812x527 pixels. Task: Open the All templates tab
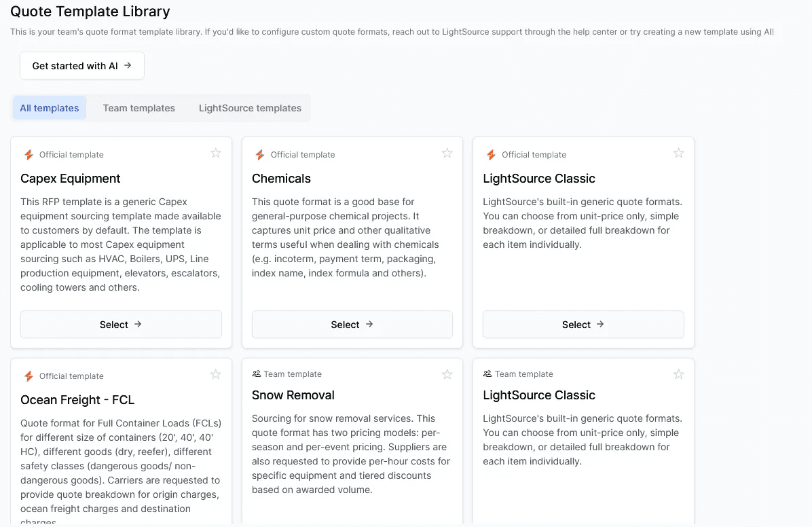[49, 108]
